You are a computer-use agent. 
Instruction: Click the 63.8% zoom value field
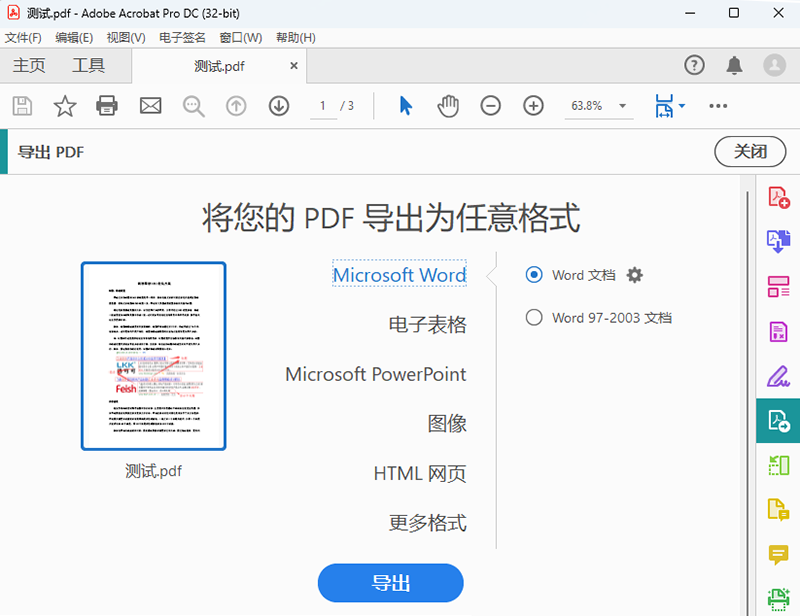click(587, 106)
